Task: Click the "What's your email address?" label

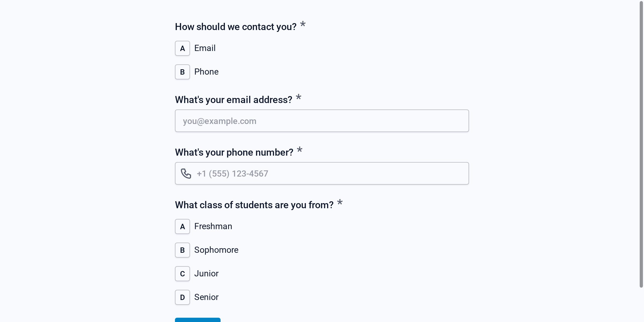Action: (x=233, y=100)
